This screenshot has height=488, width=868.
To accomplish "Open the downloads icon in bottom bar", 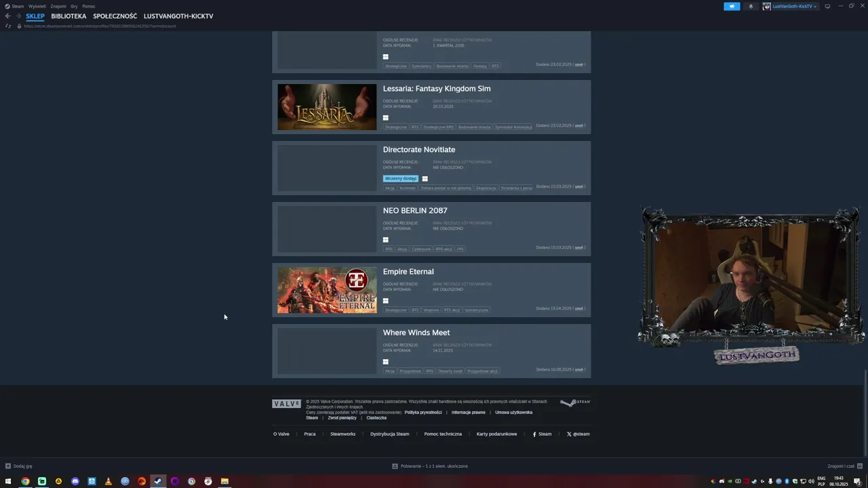I will pos(395,466).
